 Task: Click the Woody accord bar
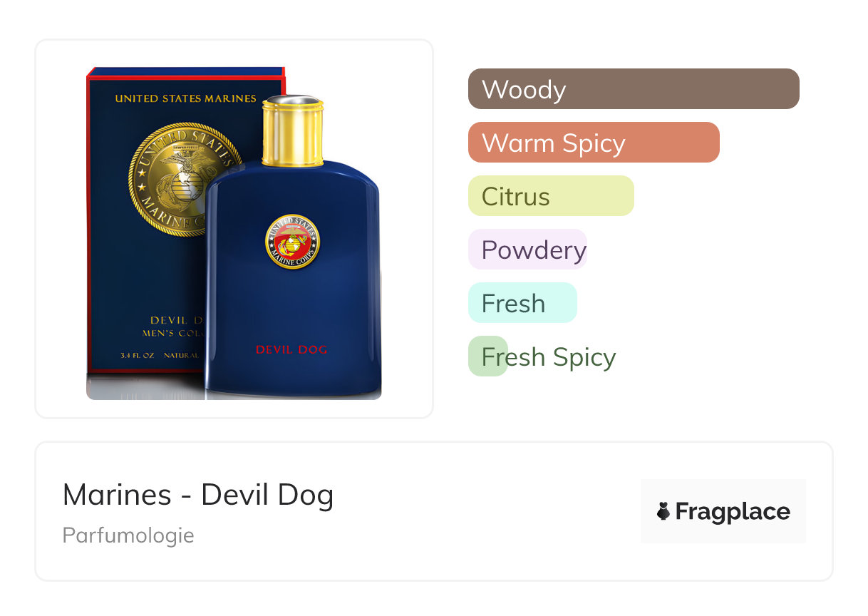pos(634,89)
